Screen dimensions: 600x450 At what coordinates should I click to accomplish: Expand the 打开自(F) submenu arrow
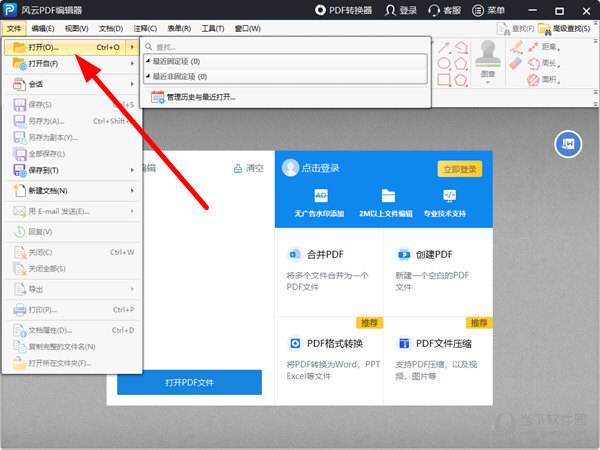[132, 64]
